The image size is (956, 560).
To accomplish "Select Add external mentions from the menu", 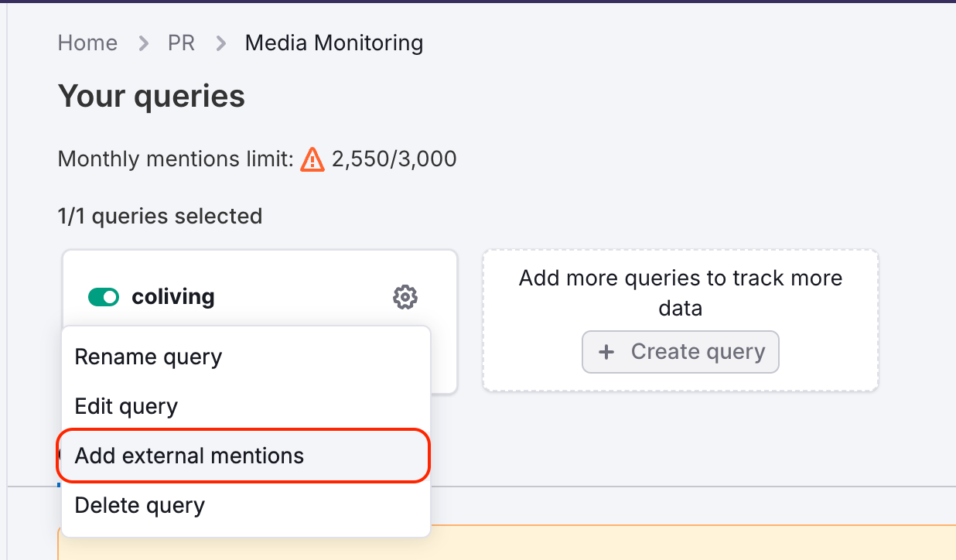I will 189,456.
